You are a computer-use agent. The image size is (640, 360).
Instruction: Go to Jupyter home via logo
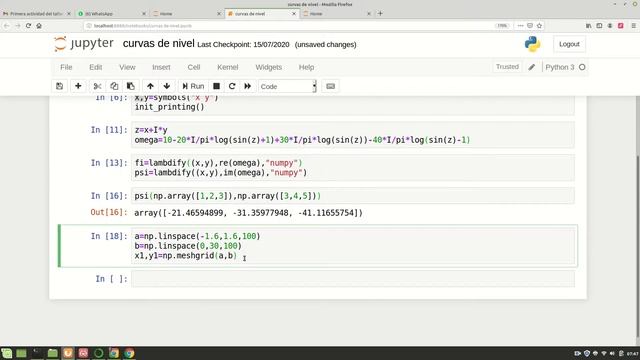pos(84,43)
